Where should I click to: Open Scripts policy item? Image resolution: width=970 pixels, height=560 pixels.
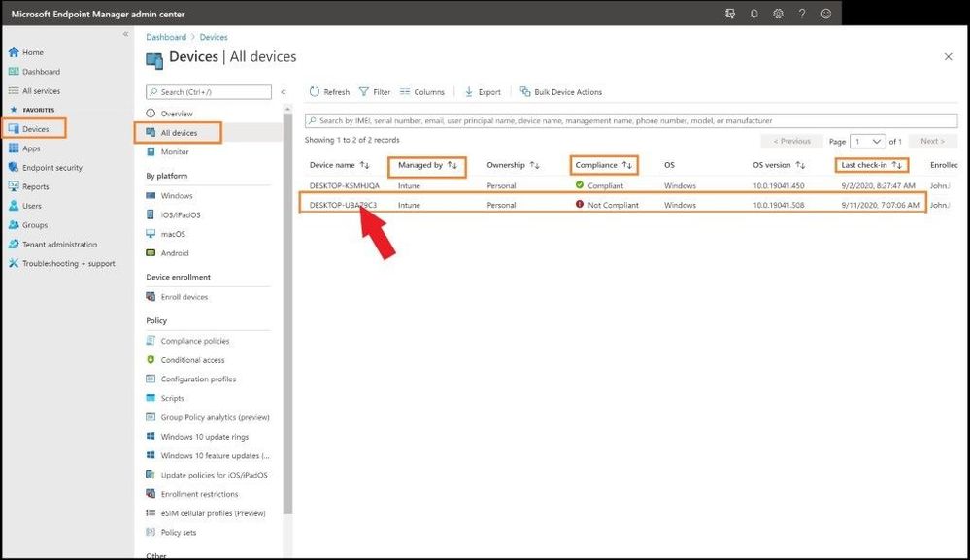165,399
